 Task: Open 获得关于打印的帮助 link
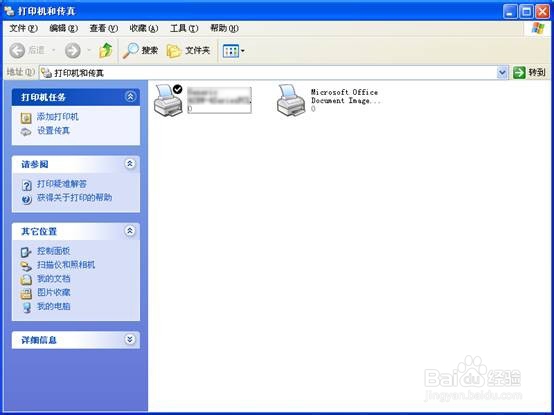[75, 197]
